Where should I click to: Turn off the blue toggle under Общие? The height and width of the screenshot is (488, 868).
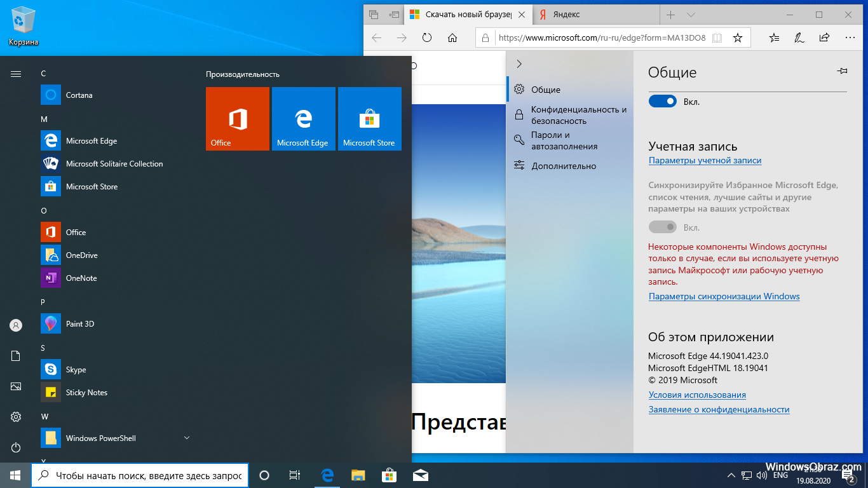pos(662,102)
